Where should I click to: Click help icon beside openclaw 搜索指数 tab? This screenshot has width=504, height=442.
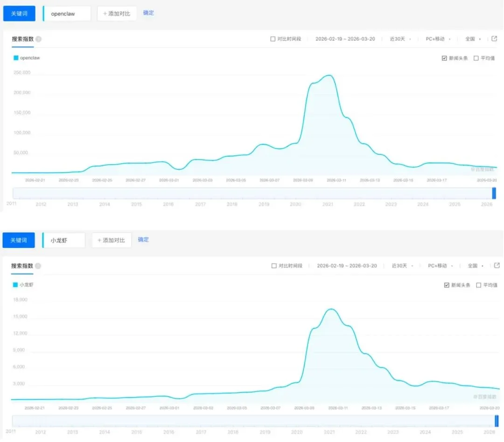tap(38, 39)
